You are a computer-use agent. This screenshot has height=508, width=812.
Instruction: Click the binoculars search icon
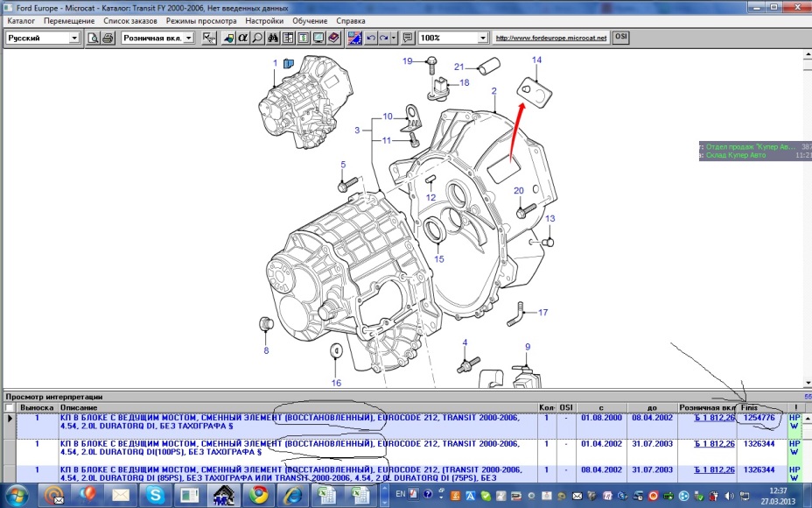[x=272, y=39]
